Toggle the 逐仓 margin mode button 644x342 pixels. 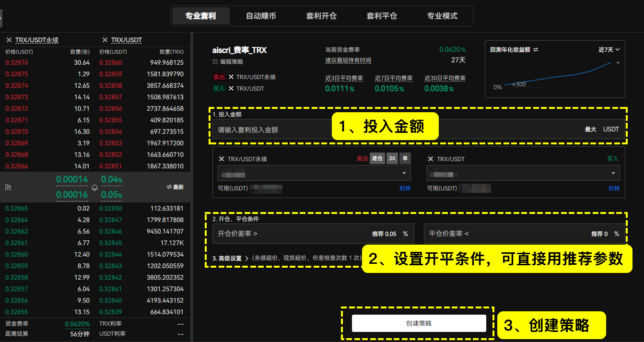377,158
